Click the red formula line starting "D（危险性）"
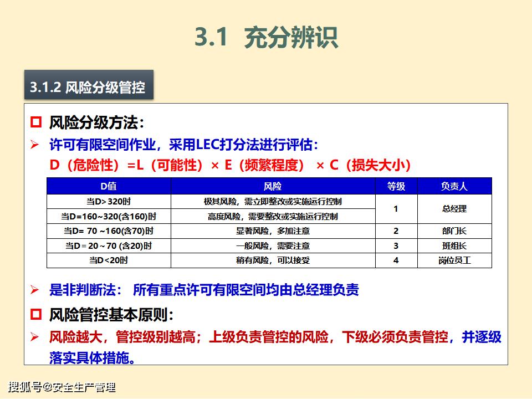 (230, 165)
